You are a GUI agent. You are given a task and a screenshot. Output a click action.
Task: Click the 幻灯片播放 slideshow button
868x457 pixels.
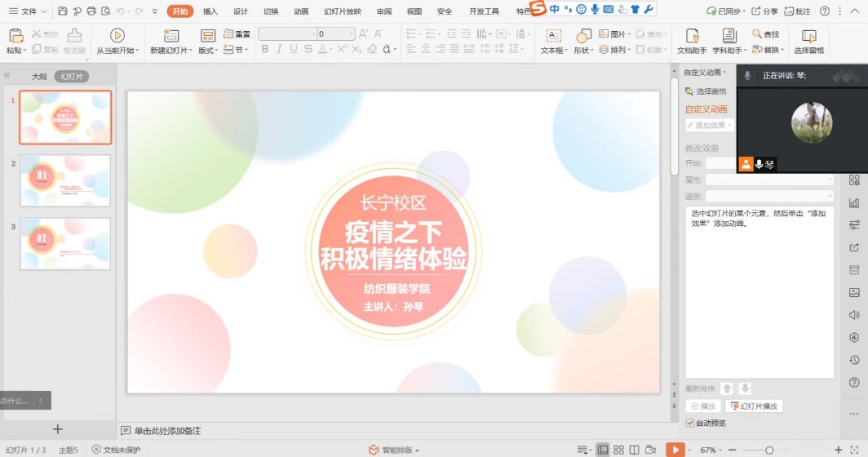754,406
